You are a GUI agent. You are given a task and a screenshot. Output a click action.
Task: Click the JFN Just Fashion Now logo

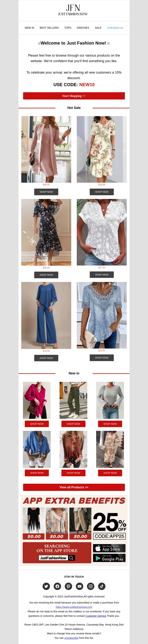73,10
